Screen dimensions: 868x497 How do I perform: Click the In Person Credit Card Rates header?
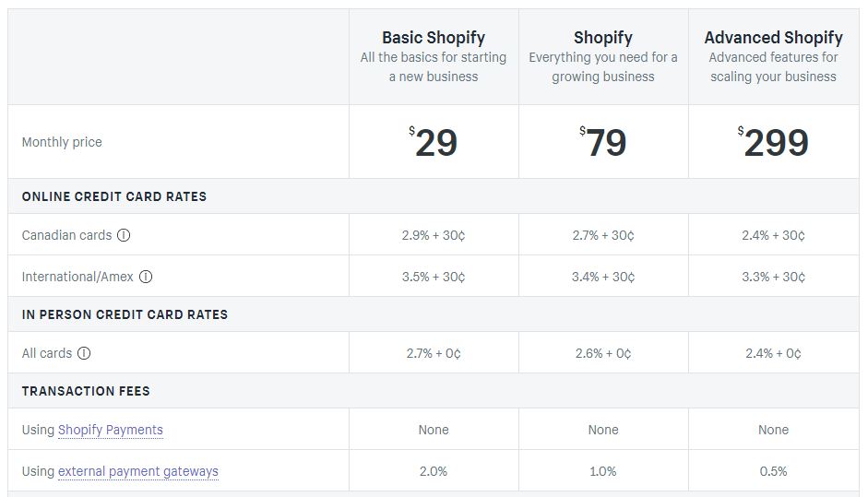tap(125, 314)
